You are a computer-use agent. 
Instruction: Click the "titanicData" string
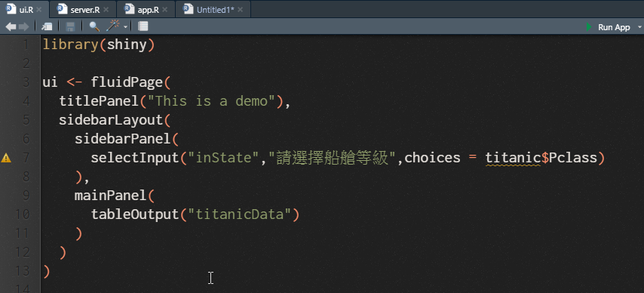(x=240, y=214)
